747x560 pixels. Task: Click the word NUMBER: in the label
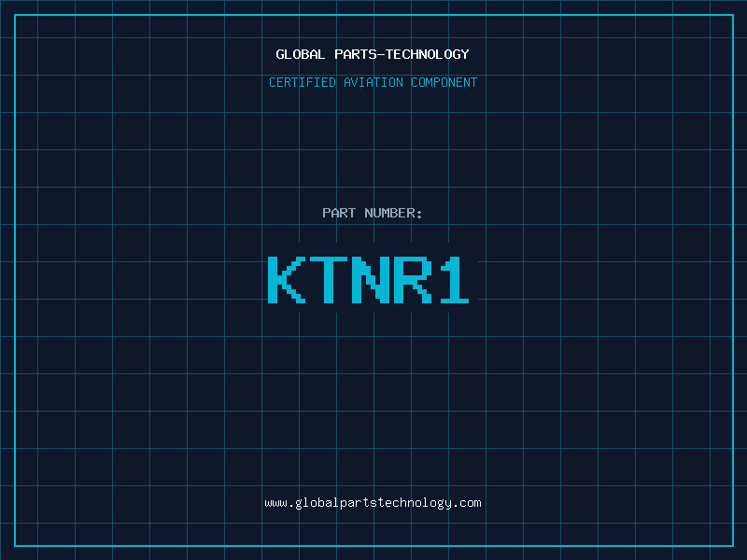pos(393,213)
